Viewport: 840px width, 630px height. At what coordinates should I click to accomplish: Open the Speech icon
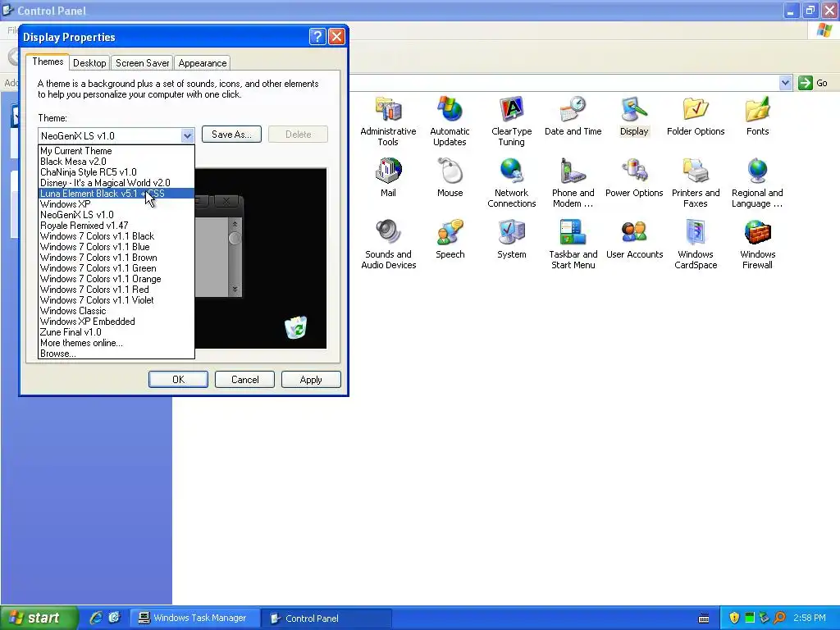450,232
